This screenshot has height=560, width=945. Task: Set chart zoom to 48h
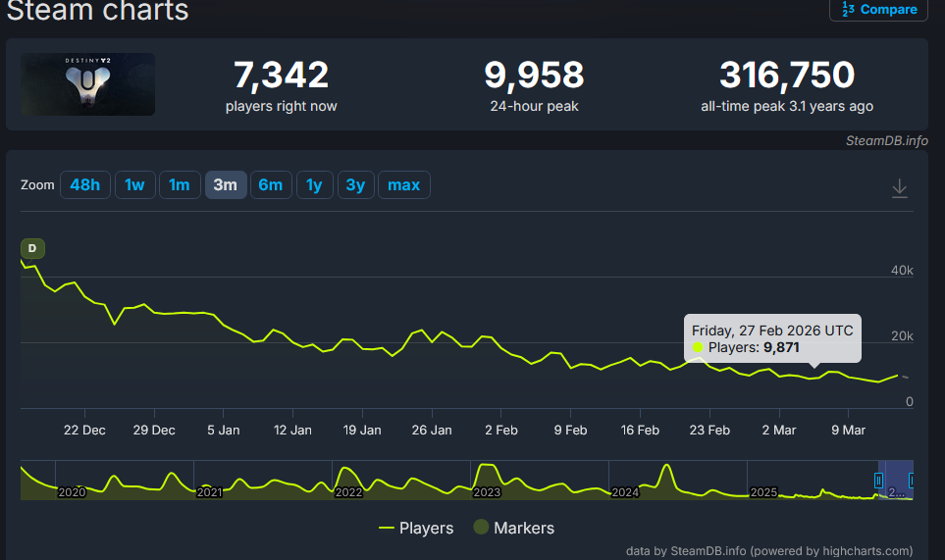point(85,184)
